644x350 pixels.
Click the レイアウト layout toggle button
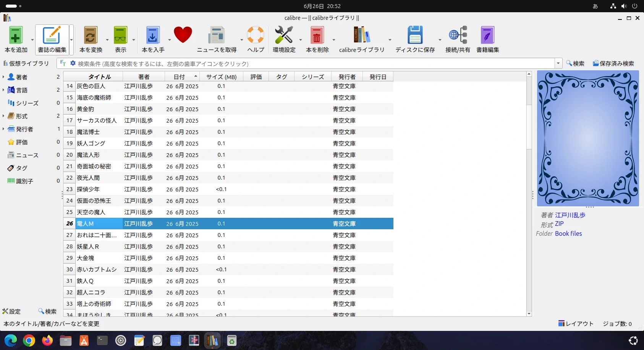[576, 324]
